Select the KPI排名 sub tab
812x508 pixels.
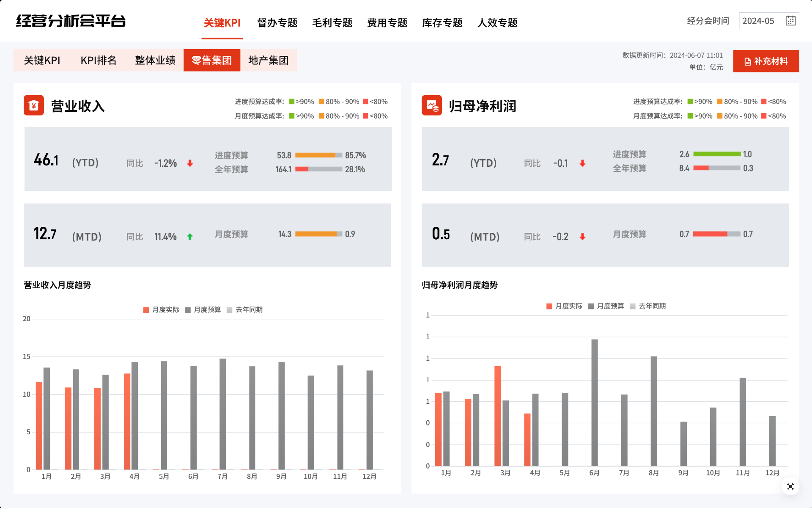pyautogui.click(x=98, y=60)
